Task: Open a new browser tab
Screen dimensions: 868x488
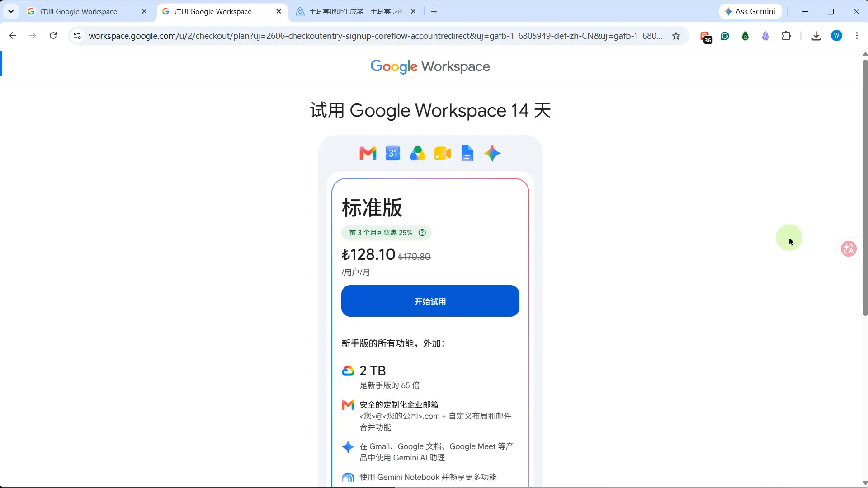Action: coord(434,11)
